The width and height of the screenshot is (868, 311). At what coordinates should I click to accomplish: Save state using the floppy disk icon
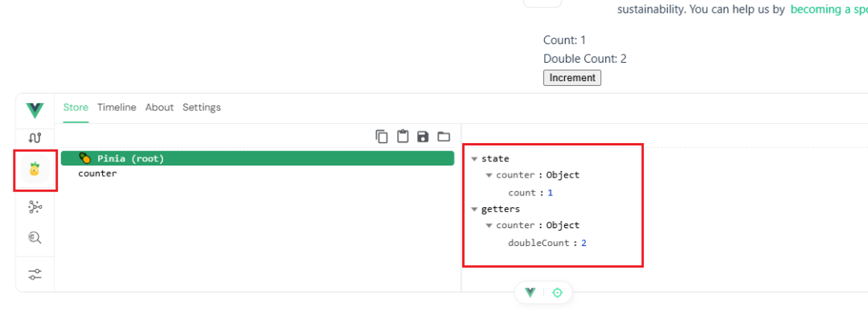coord(423,137)
